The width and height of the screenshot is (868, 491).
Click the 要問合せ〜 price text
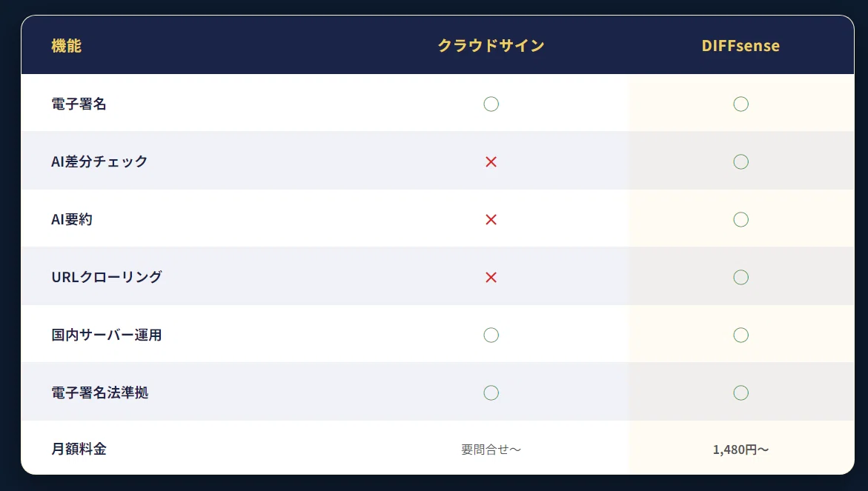pyautogui.click(x=491, y=450)
